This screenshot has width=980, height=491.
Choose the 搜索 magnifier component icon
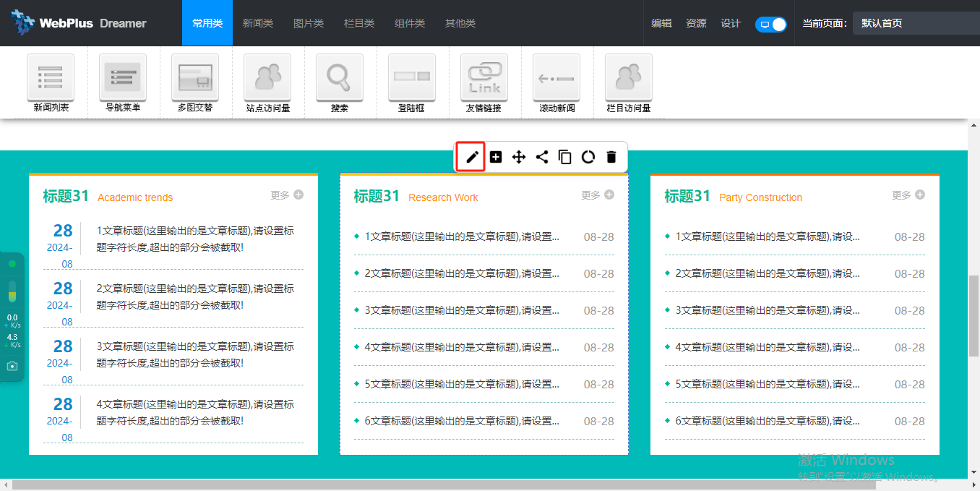pos(340,77)
